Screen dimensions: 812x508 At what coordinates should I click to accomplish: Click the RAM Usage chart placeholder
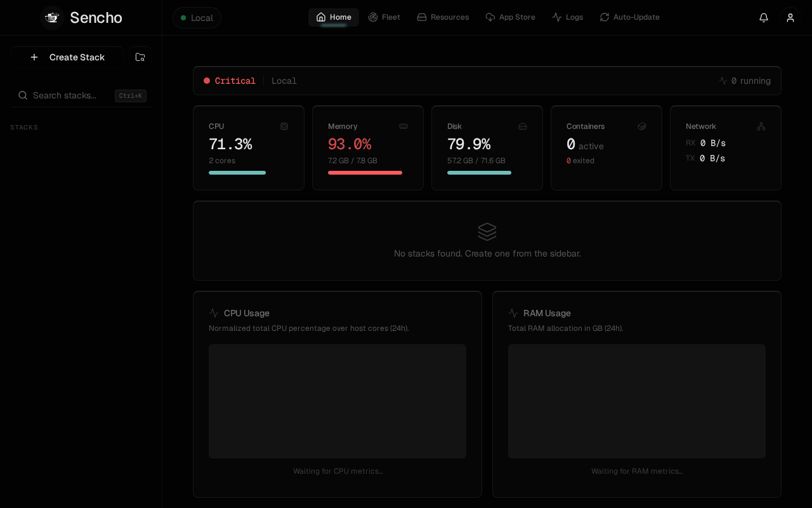tap(637, 401)
